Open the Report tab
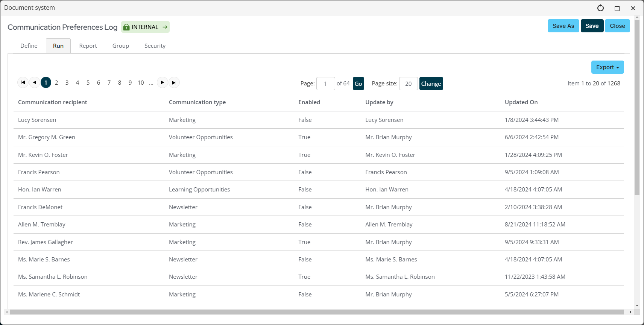The height and width of the screenshot is (325, 644). [88, 46]
